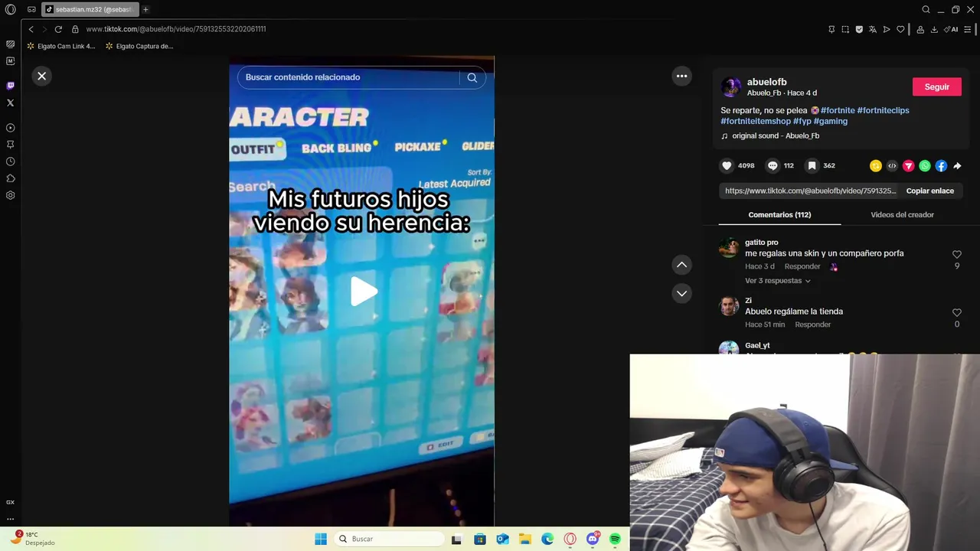Open the abuelofb username link
Image resolution: width=980 pixels, height=551 pixels.
click(766, 82)
